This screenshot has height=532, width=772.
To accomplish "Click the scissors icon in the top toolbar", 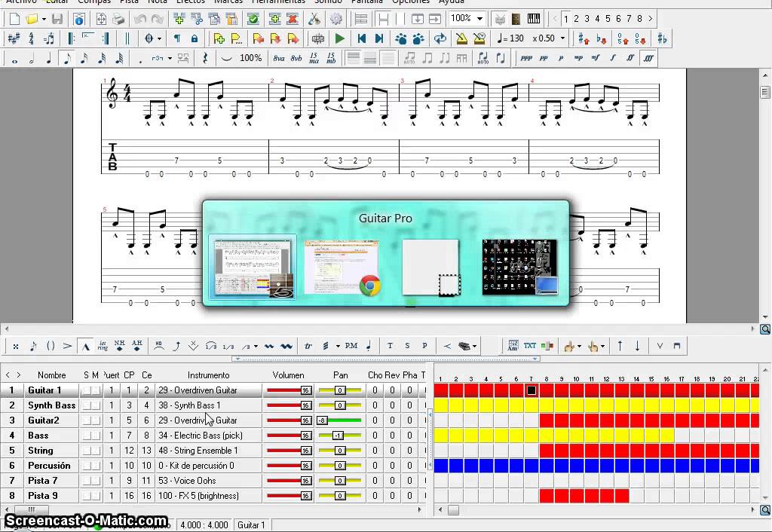I will 314,19.
